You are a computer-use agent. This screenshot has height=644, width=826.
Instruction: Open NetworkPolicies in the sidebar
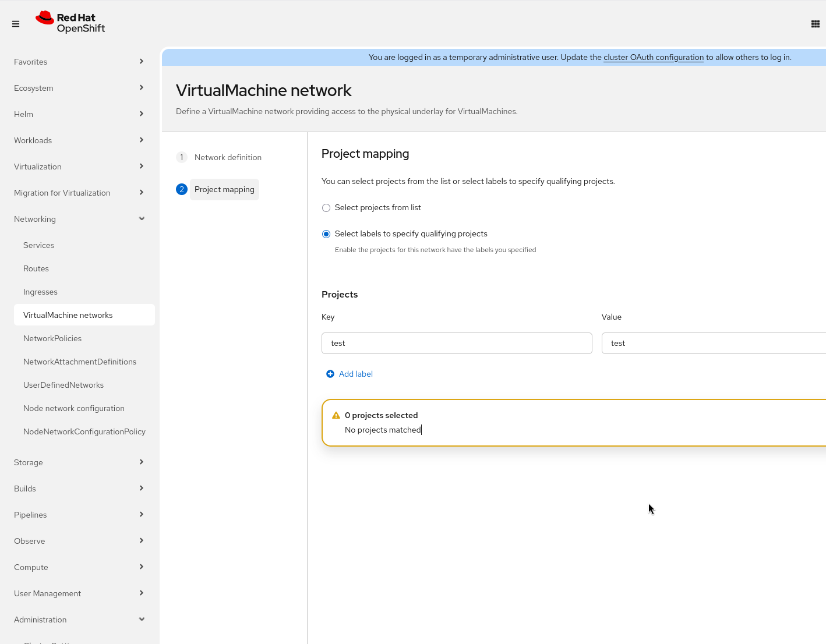click(52, 338)
